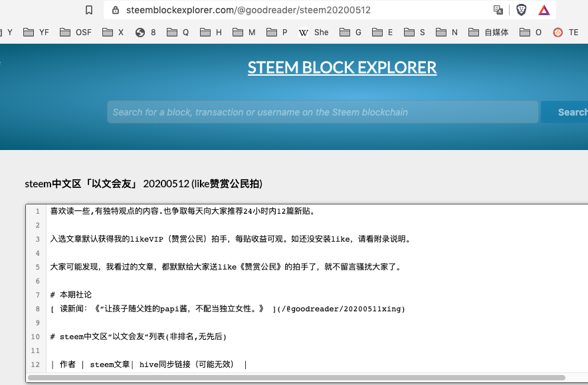Click code line 1 starting with 喜欢读一些

tap(182, 211)
